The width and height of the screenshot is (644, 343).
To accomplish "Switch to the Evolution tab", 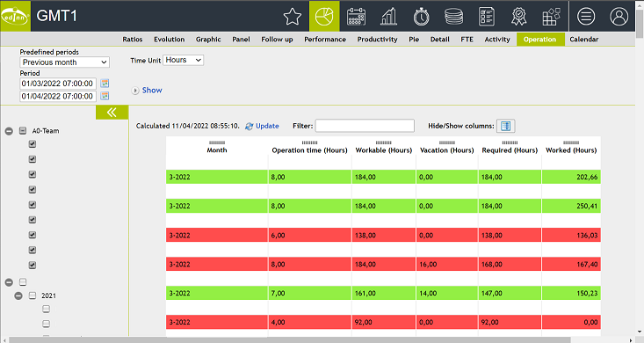I will pos(170,40).
